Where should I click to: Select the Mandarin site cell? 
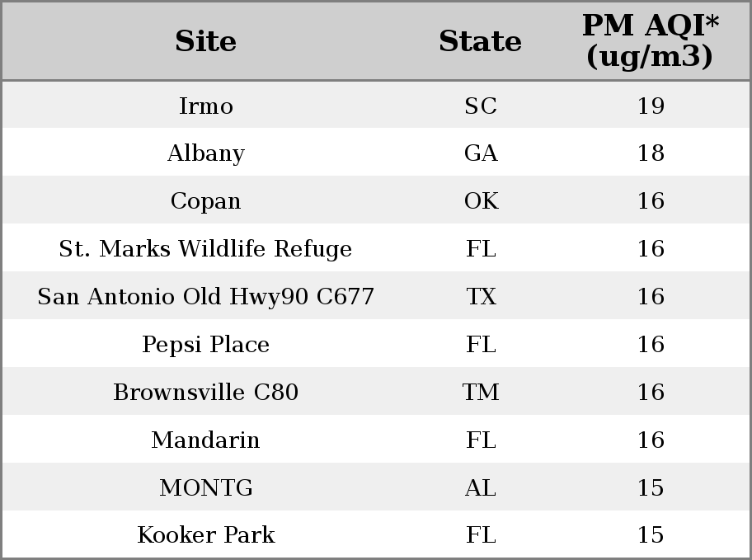(x=206, y=440)
